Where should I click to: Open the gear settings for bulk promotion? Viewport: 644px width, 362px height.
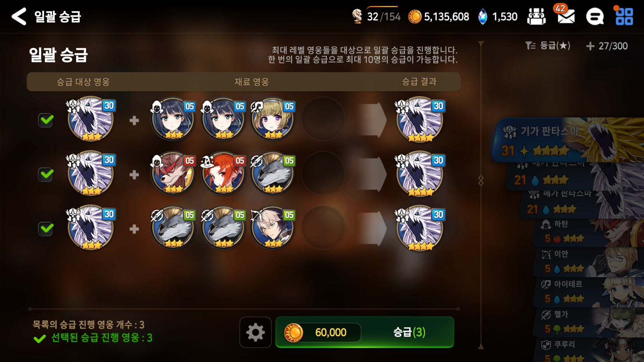tap(256, 332)
